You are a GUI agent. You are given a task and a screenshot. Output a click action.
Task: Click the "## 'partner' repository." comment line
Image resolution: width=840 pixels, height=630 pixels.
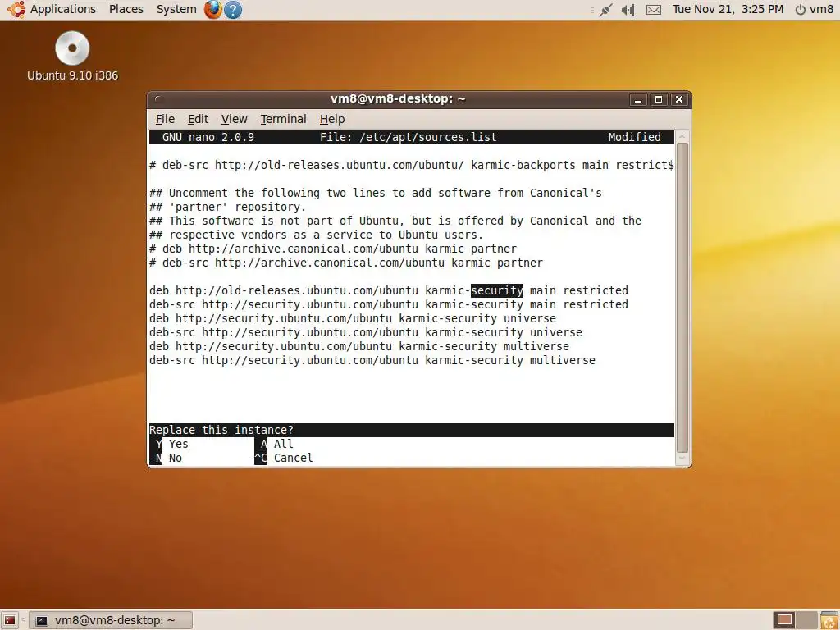(x=228, y=207)
